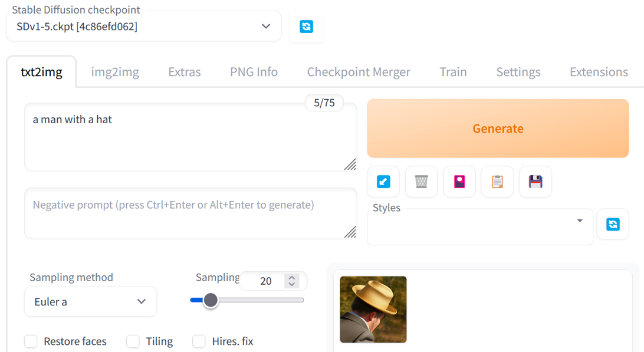Click the Sampling steps slider handle
The height and width of the screenshot is (352, 644).
211,300
